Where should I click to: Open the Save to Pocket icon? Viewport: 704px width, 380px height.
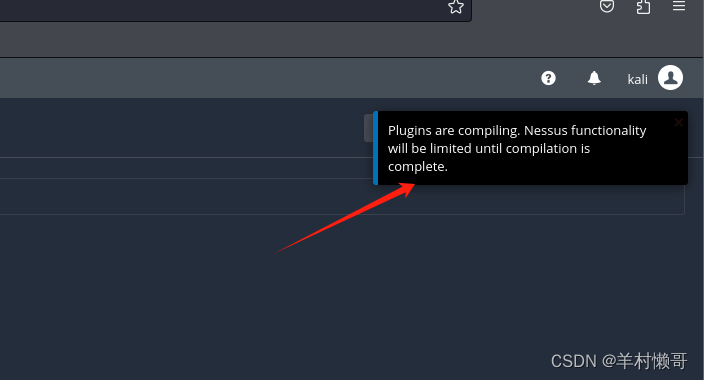click(607, 6)
